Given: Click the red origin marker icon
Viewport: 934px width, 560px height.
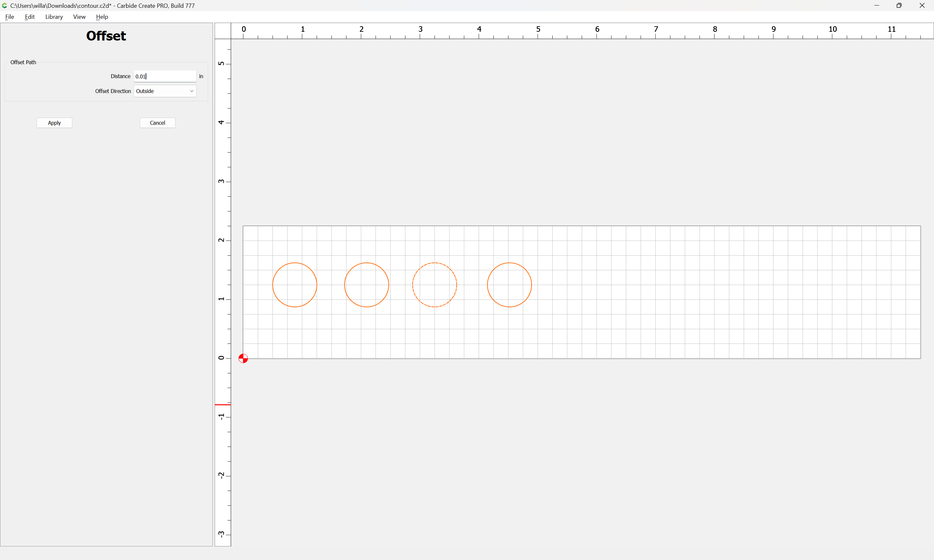Looking at the screenshot, I should click(x=243, y=358).
